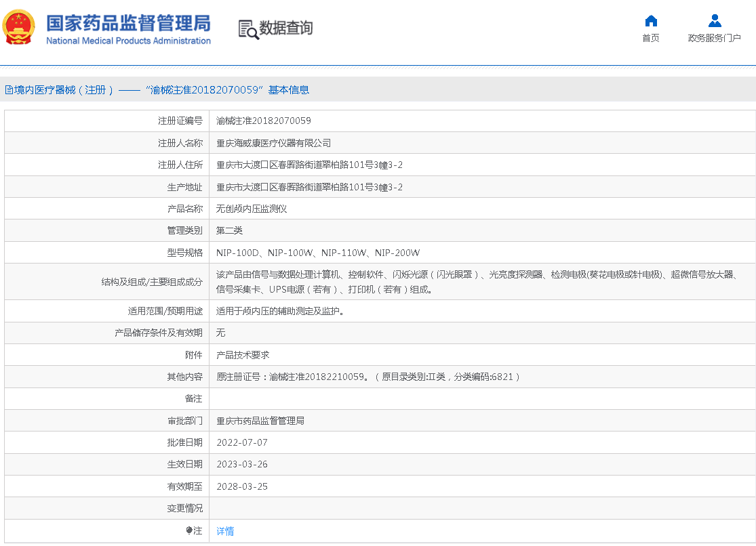Click the bullet icon before 注
This screenshot has height=546, width=756.
(189, 530)
